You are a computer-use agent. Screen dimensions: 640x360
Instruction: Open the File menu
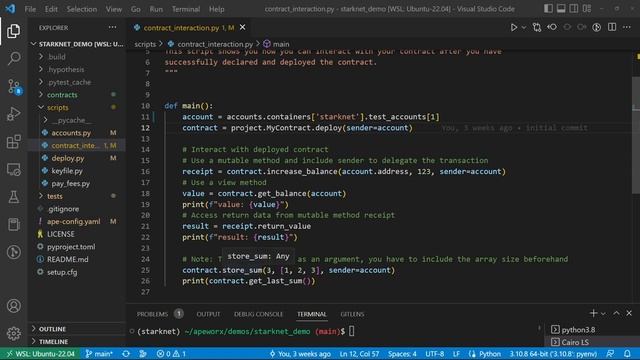pyautogui.click(x=30, y=9)
